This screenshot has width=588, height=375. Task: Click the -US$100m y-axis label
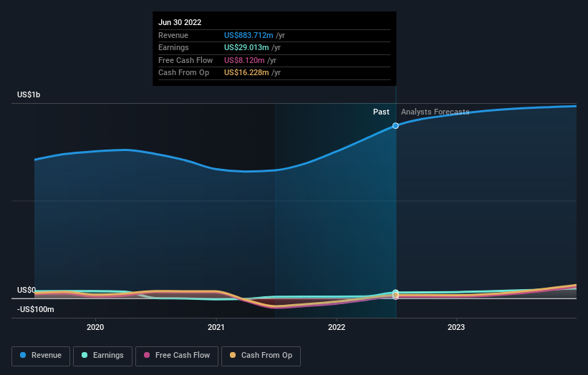point(36,309)
